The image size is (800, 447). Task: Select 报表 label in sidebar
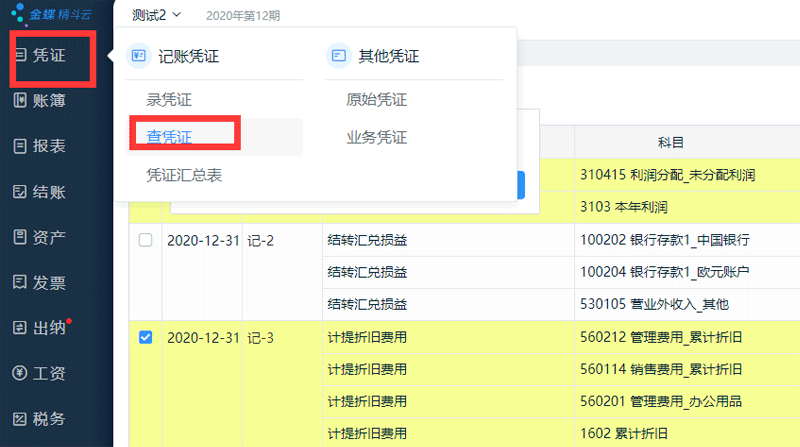pos(49,146)
